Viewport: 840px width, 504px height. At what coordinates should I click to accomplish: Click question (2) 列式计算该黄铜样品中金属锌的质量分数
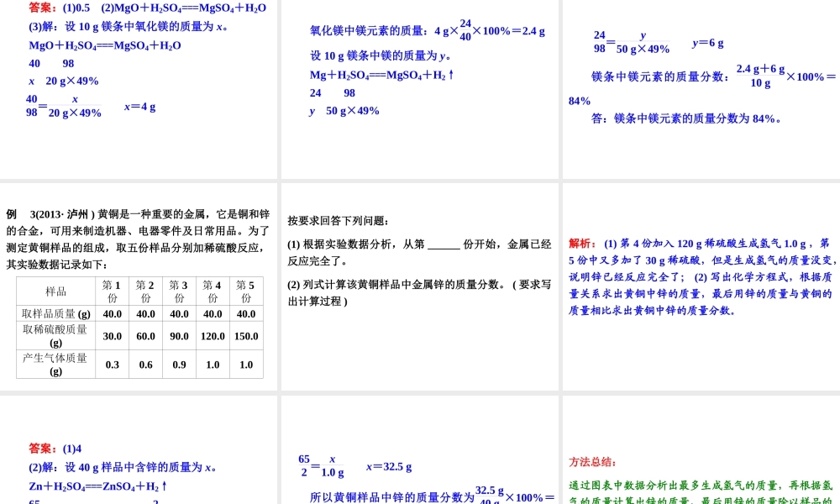coord(419,293)
